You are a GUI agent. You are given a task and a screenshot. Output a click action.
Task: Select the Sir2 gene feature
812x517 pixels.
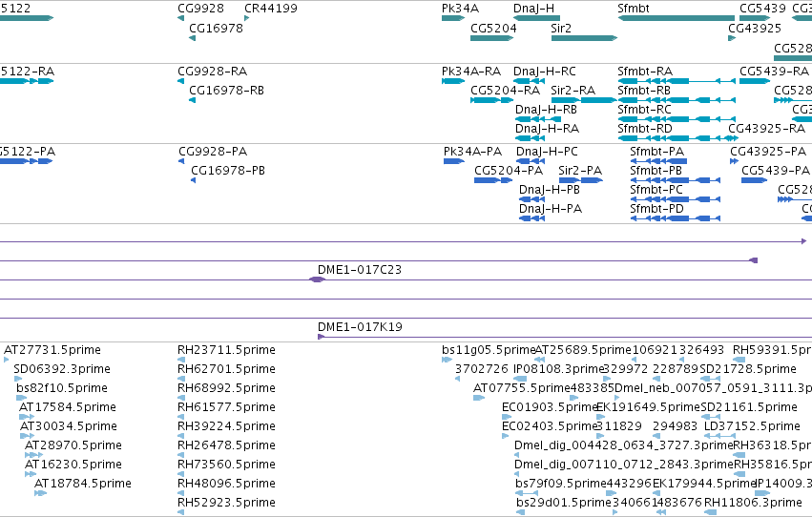tap(584, 38)
